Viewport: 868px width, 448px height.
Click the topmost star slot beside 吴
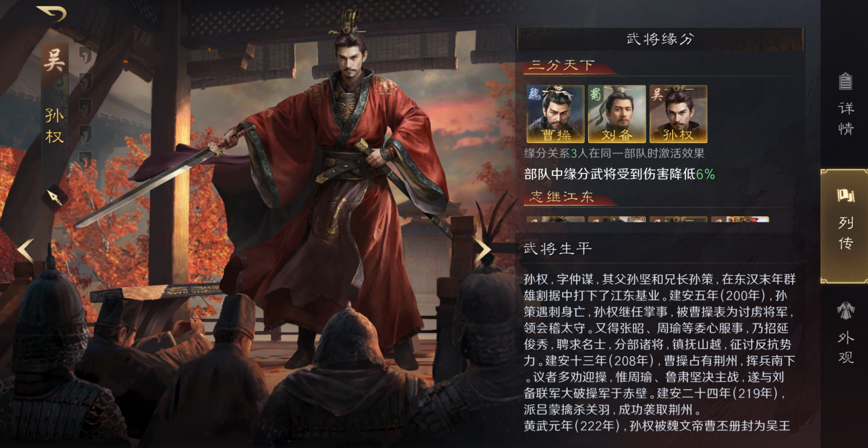tap(85, 55)
